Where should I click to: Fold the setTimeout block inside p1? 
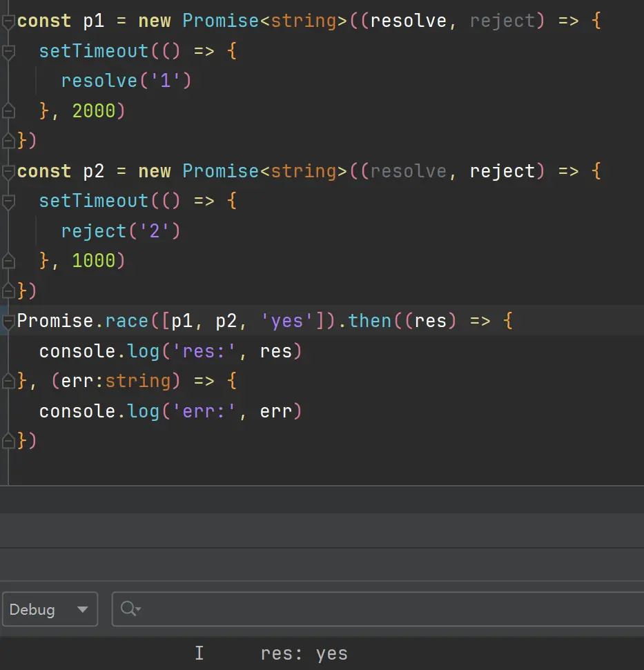click(8, 52)
